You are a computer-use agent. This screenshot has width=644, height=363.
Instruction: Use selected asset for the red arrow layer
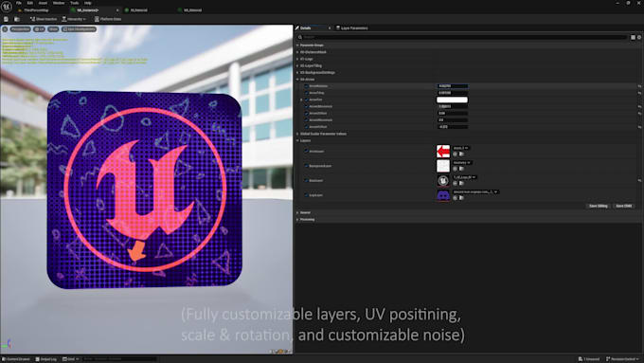[x=456, y=154]
